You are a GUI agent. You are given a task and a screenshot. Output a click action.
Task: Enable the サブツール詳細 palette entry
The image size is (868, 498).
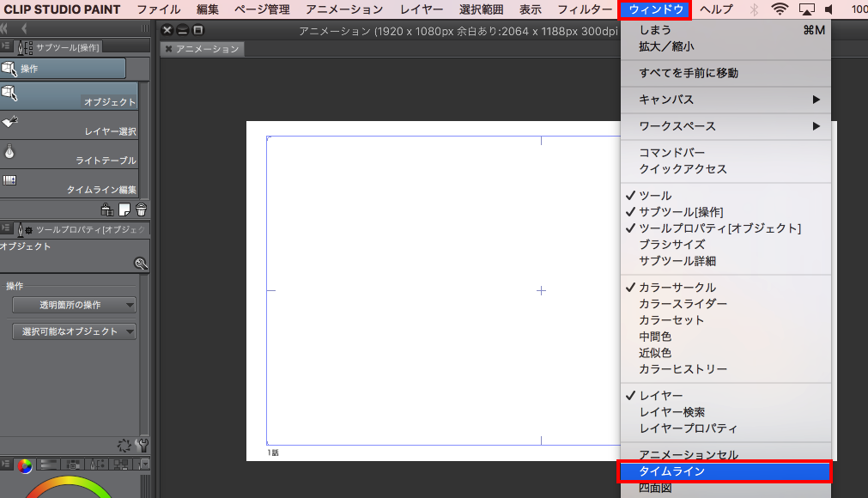[725, 261]
